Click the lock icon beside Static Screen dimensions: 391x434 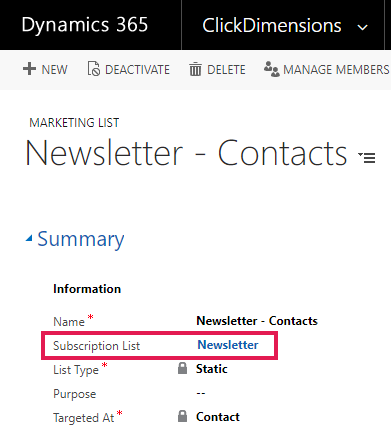[182, 368]
